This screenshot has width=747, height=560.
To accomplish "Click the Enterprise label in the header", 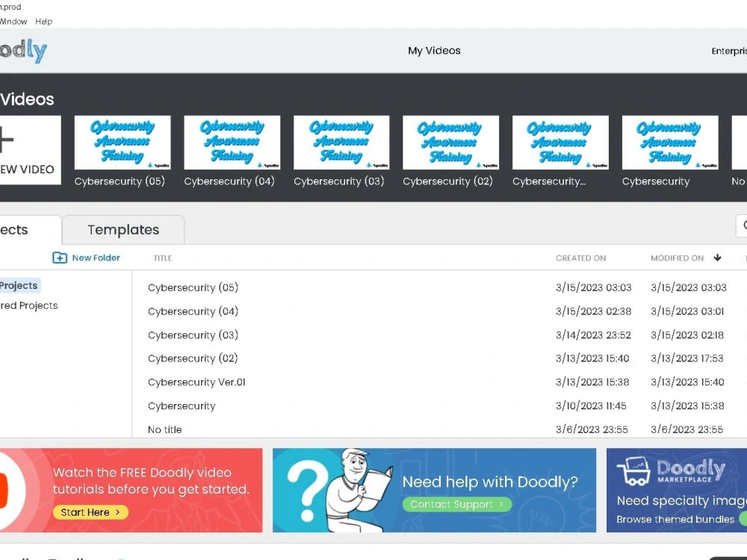I will [729, 51].
